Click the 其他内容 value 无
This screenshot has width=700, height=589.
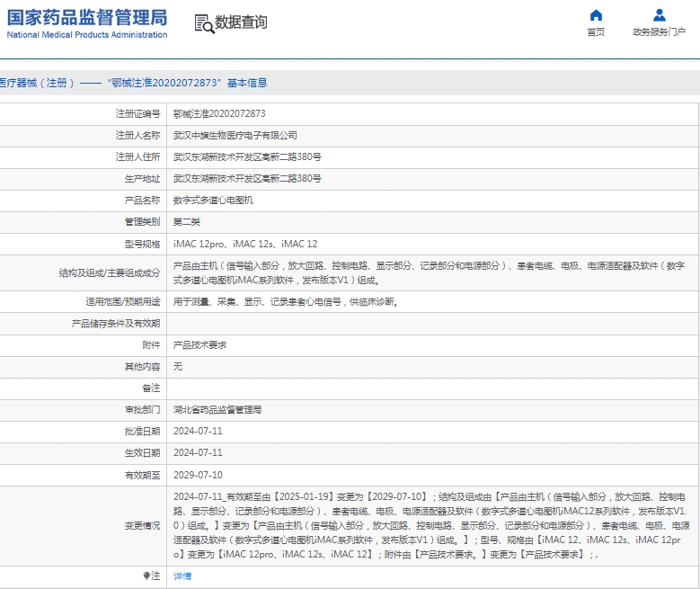[x=178, y=367]
